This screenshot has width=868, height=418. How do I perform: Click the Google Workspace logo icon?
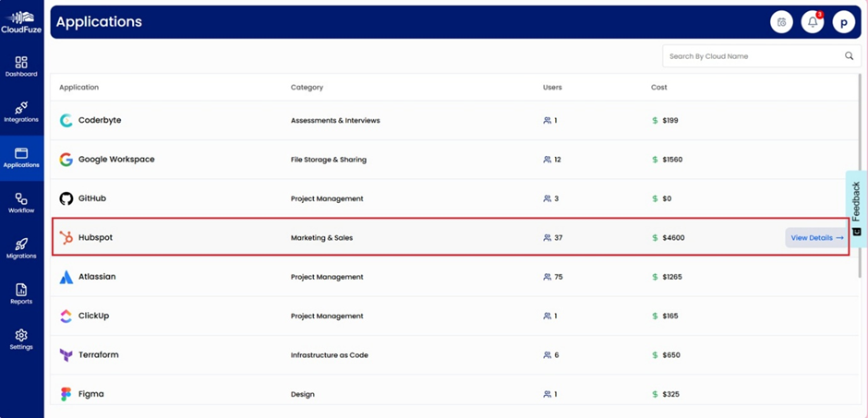66,160
